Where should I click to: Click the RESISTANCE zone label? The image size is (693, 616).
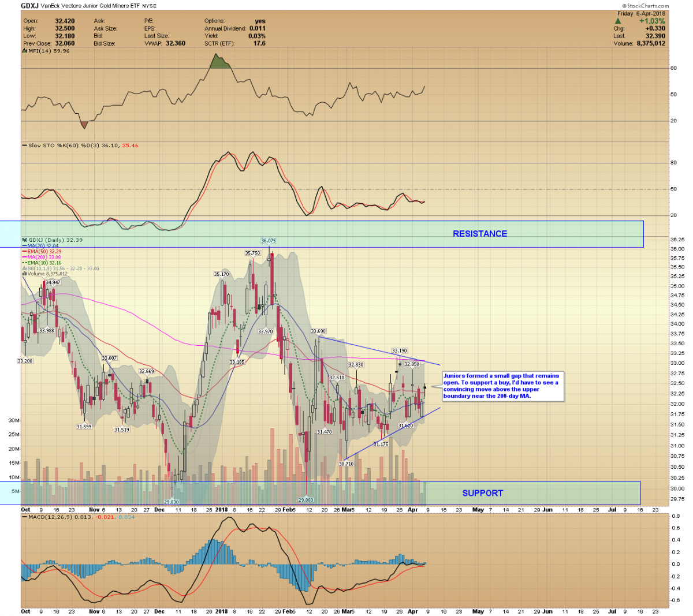(x=480, y=234)
